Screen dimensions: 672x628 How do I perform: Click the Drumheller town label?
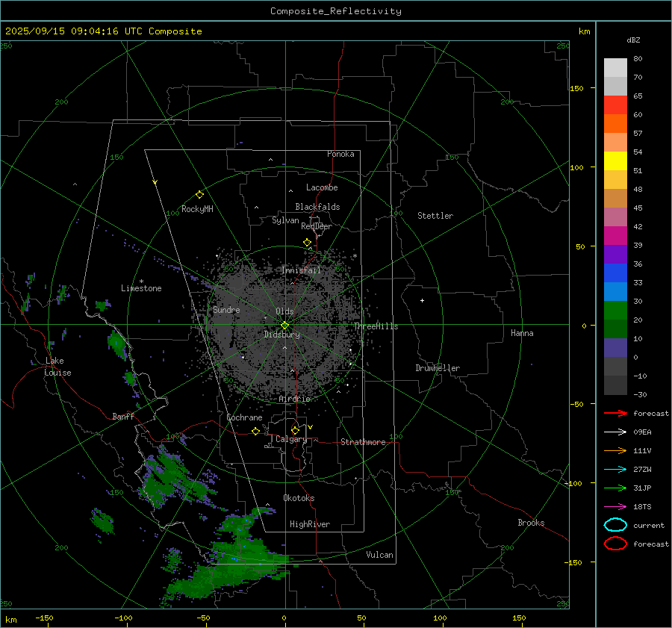438,368
